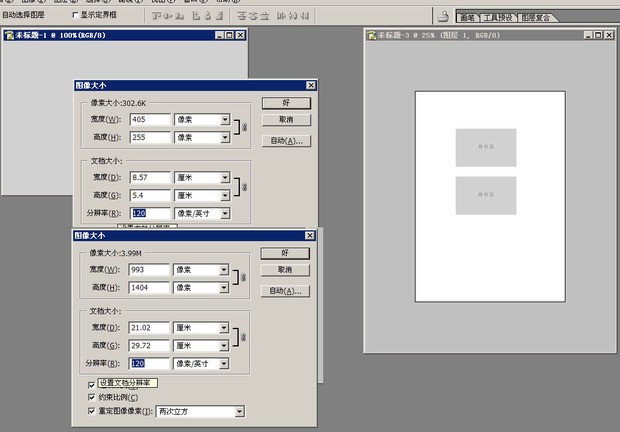Click the 高度 field showing 1404
620x432 pixels.
[x=150, y=287]
